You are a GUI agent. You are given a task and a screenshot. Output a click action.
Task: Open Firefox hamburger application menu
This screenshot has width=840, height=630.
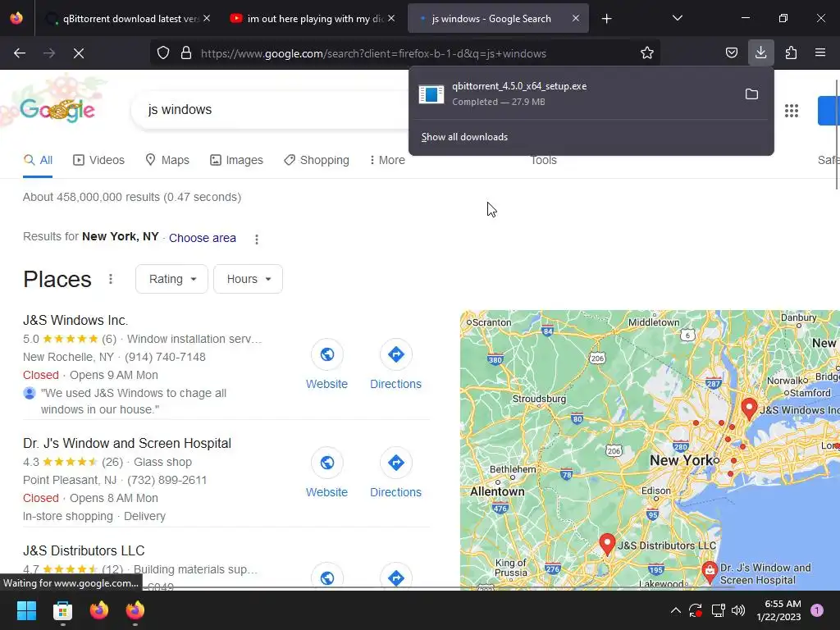(x=820, y=53)
